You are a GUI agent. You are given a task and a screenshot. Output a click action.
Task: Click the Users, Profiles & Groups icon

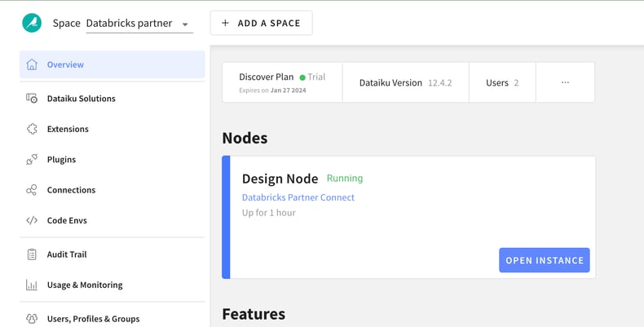pos(32,319)
